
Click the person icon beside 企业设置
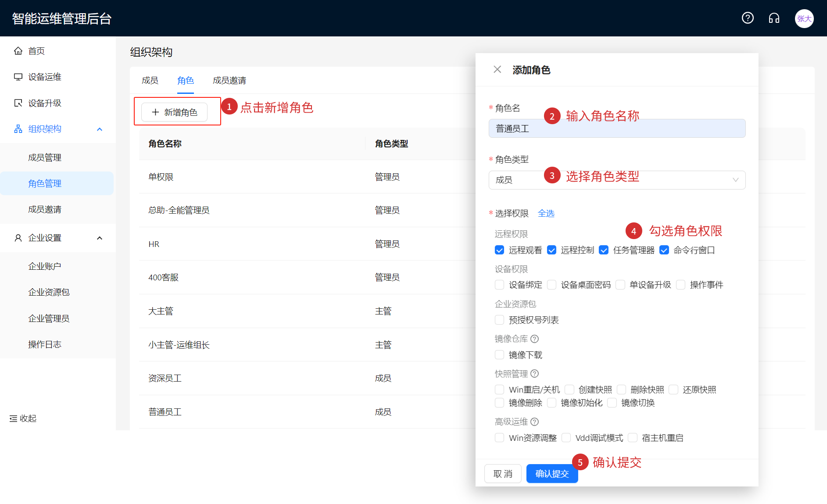18,238
